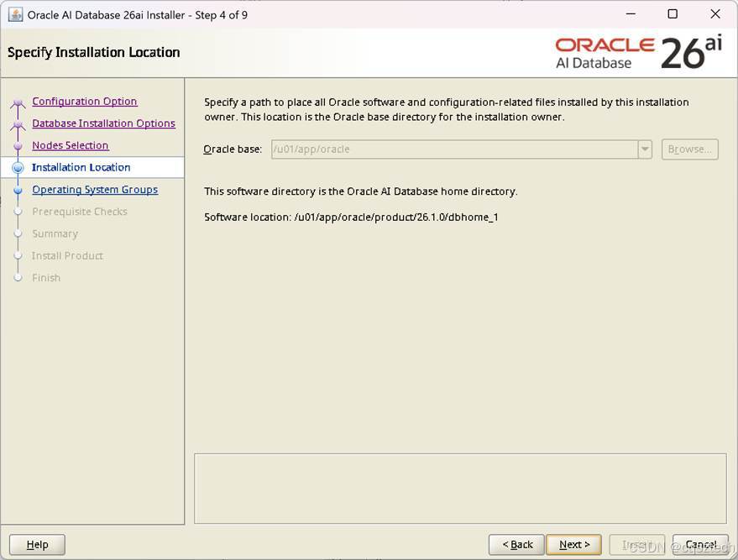Click the installer Java icon in title bar
The image size is (738, 560).
tap(15, 14)
